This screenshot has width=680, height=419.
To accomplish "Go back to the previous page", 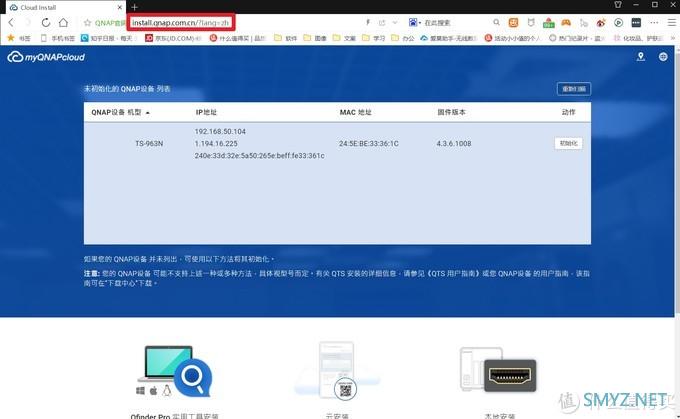I will tap(11, 23).
